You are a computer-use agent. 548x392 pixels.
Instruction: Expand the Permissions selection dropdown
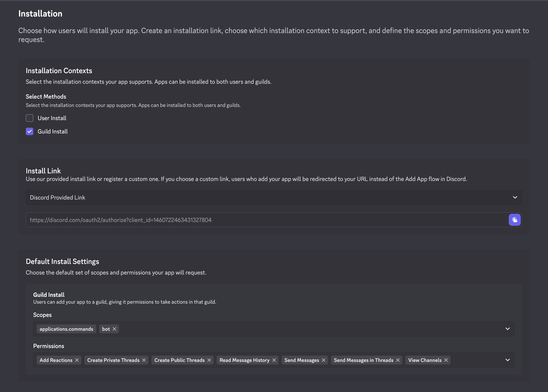[508, 360]
